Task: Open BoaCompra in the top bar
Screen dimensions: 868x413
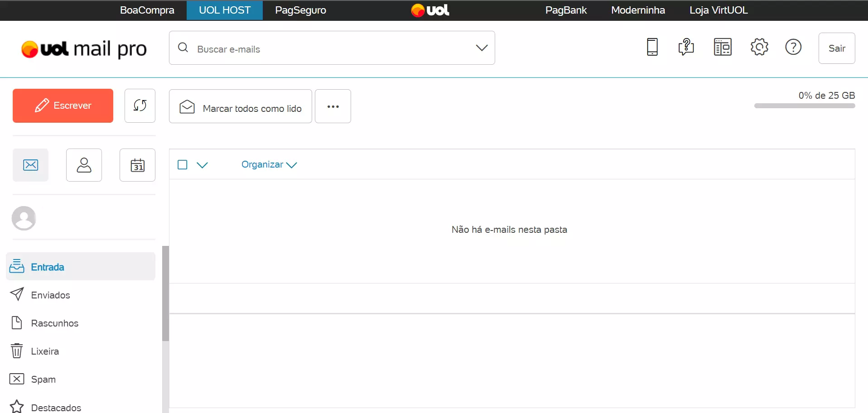Action: (x=147, y=10)
